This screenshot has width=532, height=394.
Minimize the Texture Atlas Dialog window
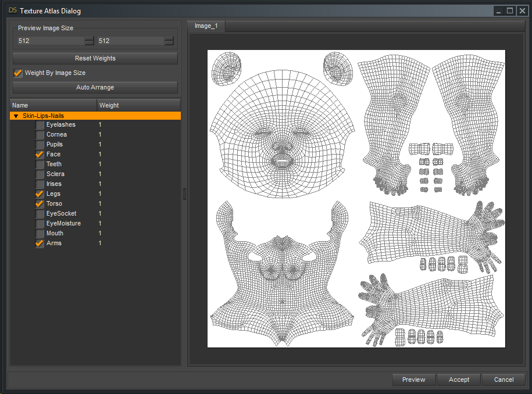click(x=498, y=11)
